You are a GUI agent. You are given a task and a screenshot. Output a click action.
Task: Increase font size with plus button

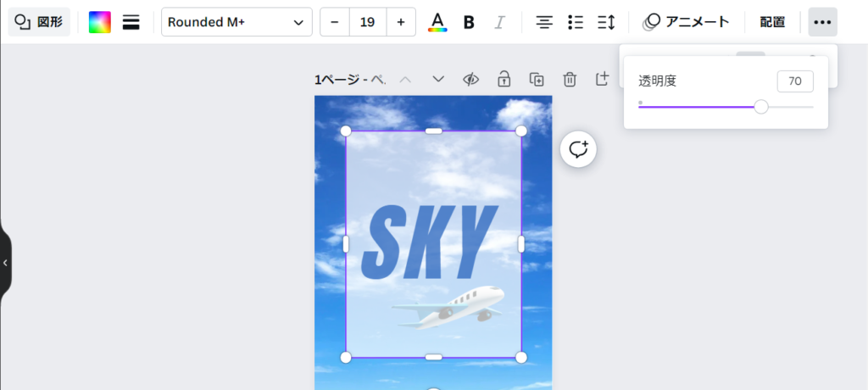pyautogui.click(x=401, y=22)
